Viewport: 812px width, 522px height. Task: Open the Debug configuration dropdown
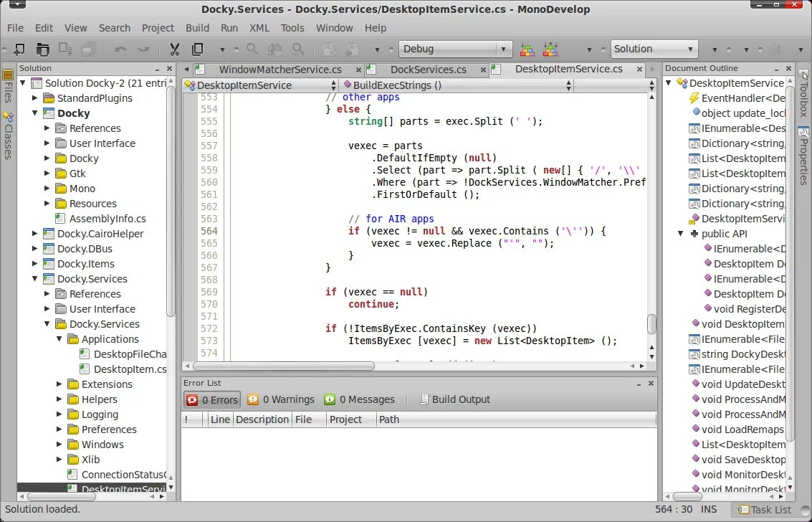pos(455,49)
